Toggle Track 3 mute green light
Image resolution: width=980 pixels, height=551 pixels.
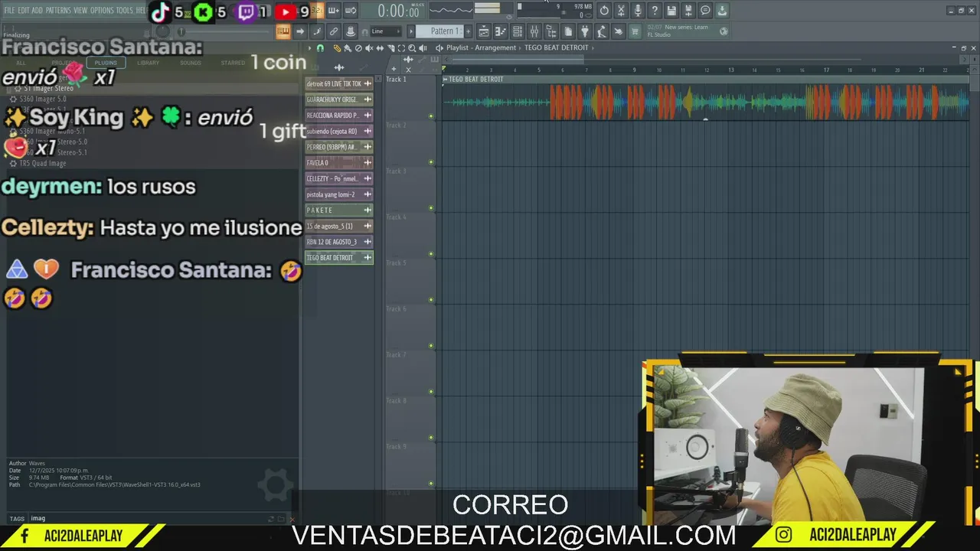click(431, 208)
